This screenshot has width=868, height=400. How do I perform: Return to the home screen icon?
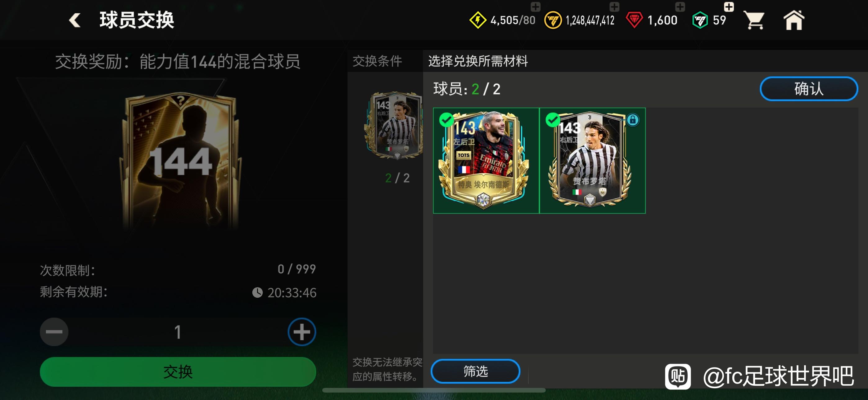tap(794, 20)
